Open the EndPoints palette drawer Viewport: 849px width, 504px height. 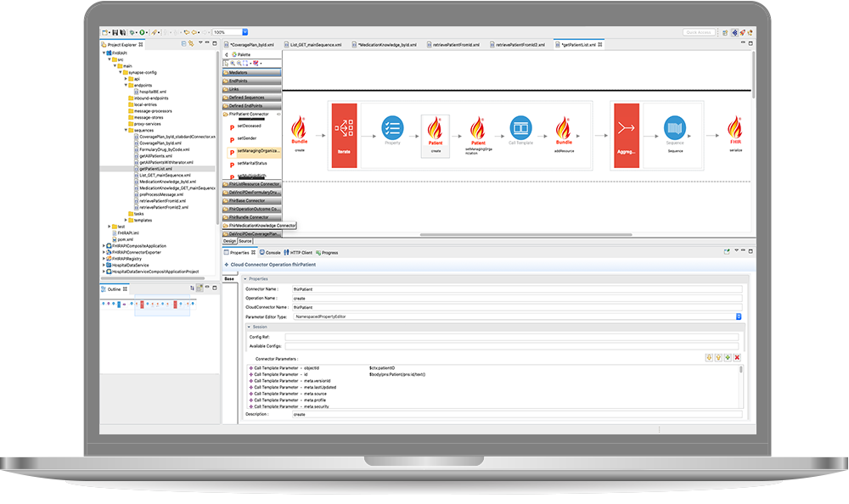coord(252,81)
